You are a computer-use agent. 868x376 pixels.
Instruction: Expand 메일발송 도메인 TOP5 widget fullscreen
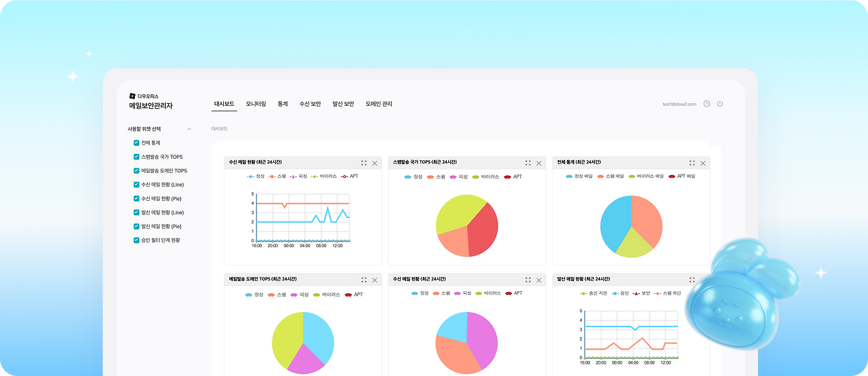[x=364, y=280]
